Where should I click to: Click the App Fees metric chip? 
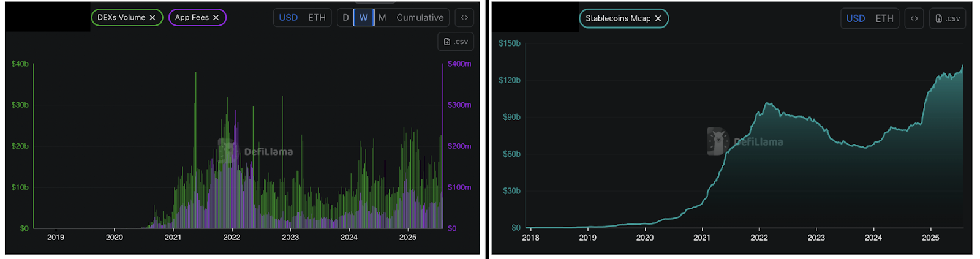pos(192,18)
